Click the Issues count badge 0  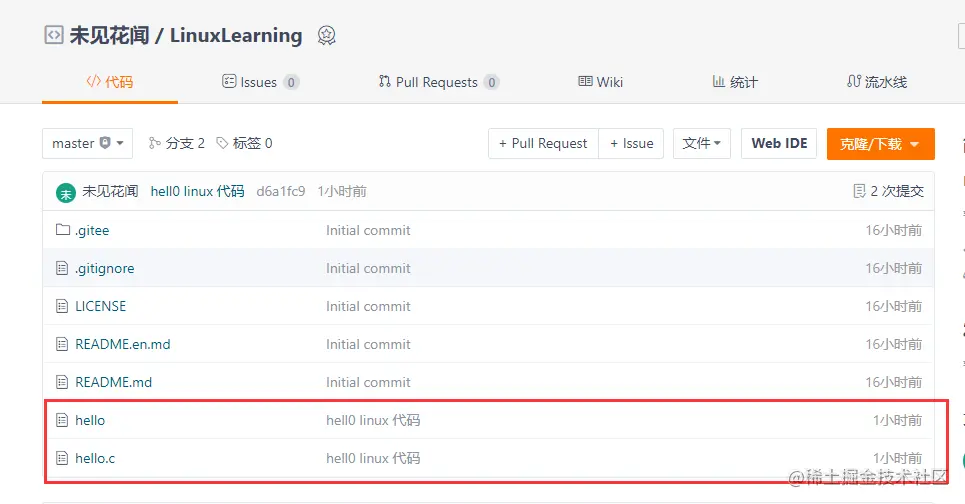[291, 82]
